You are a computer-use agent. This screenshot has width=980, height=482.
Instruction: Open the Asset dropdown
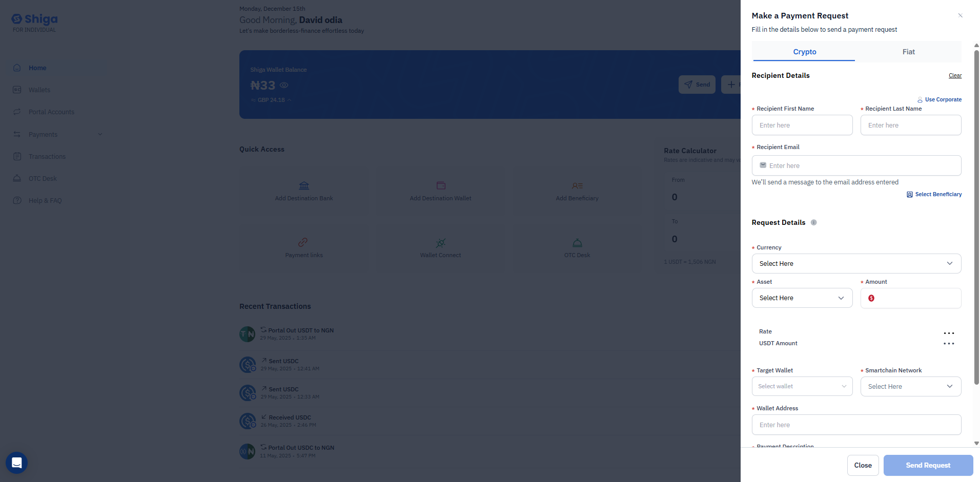[802, 298]
